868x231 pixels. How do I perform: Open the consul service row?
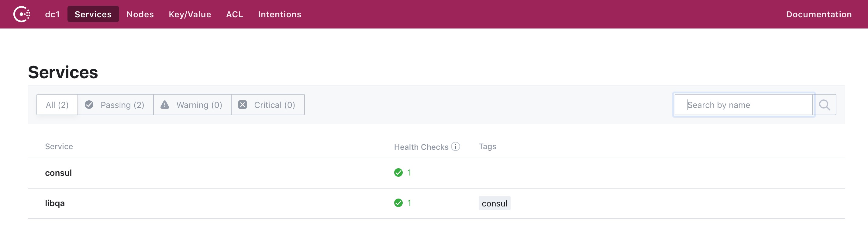tap(436, 173)
